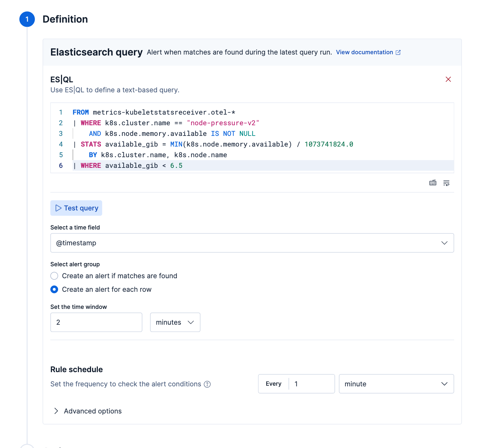Click the time window value field showing 2
Viewport: 489px width, 448px height.
coord(96,322)
